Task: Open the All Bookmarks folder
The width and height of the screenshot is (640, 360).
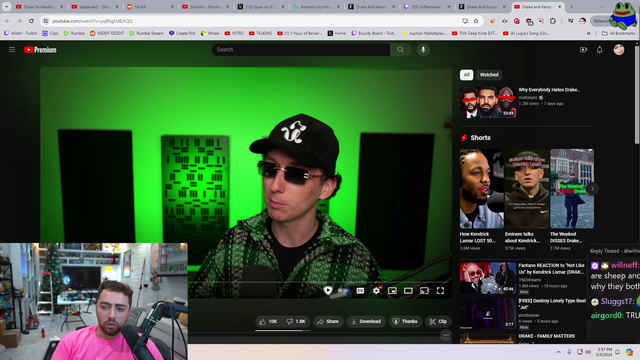Action: pos(618,33)
